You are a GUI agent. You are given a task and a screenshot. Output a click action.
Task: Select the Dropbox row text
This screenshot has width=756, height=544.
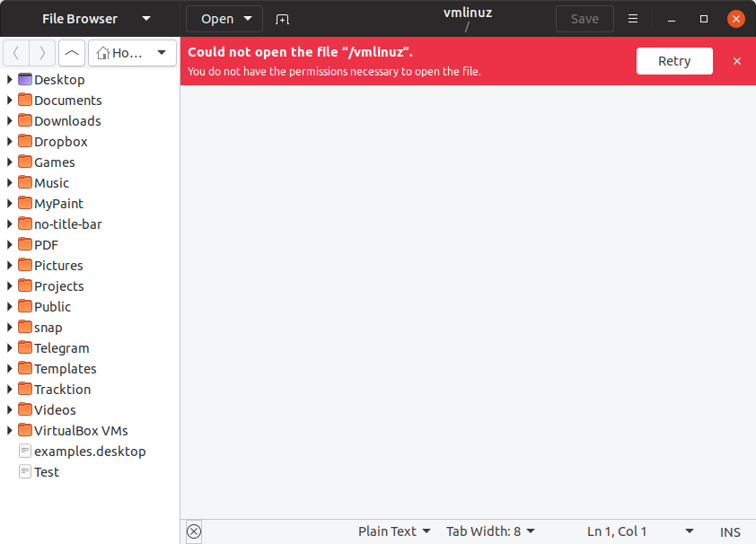(61, 142)
